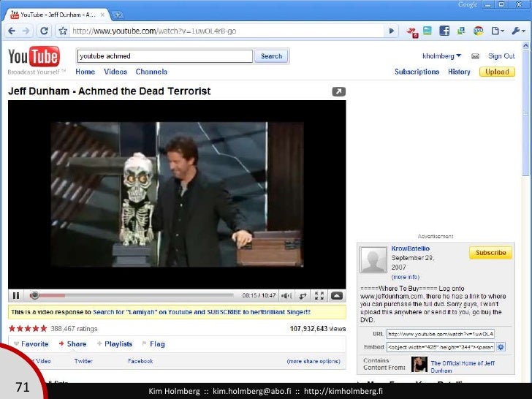Image resolution: width=532 pixels, height=399 pixels.
Task: Bookmark page with the star icon
Action: 63,31
